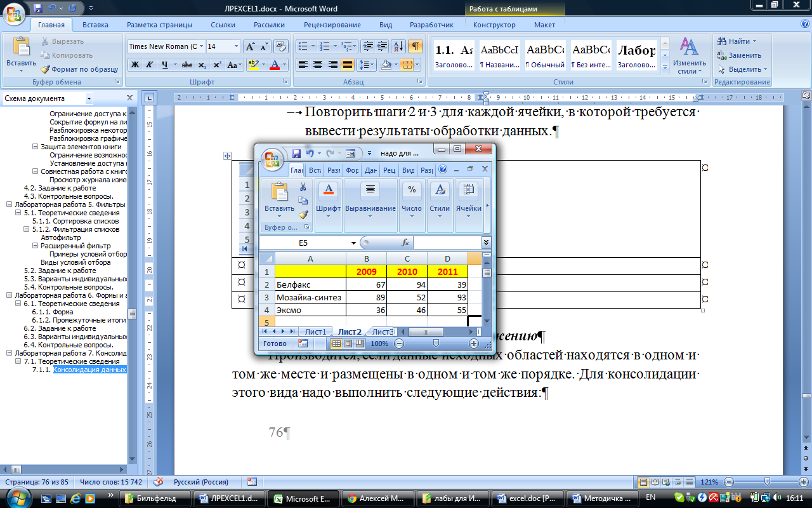Click the Word zoom slider handle

tap(767, 482)
